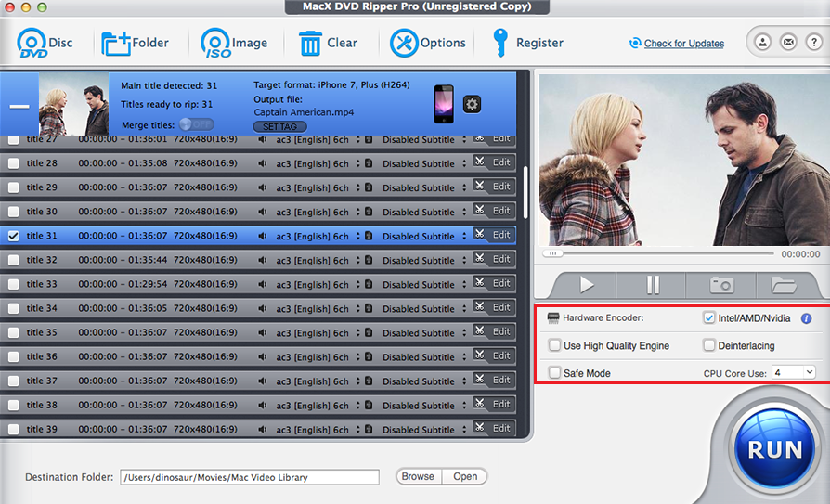This screenshot has height=504, width=830.
Task: Toggle the Merge titles switch
Action: pos(197,125)
